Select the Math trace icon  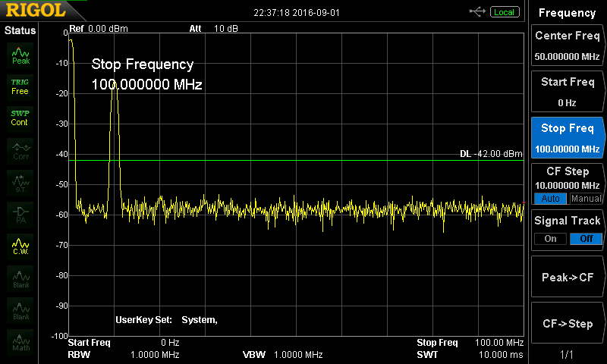click(x=20, y=342)
